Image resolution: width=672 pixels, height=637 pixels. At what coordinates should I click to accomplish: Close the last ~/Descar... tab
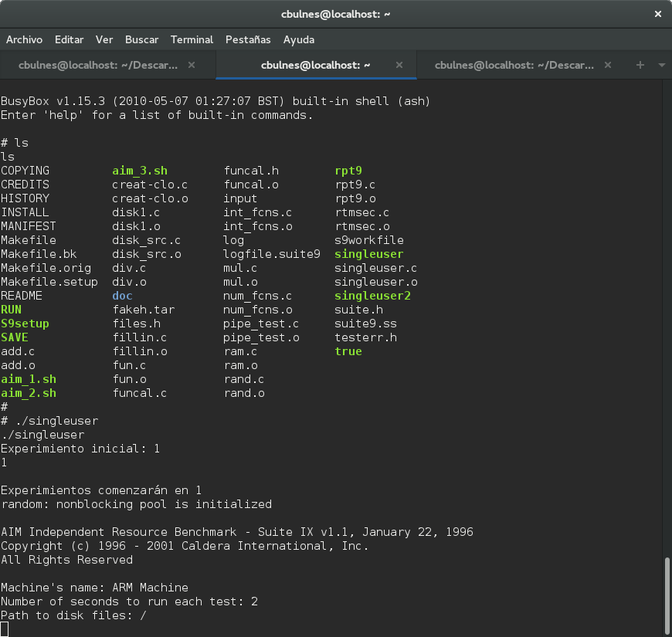tap(608, 65)
